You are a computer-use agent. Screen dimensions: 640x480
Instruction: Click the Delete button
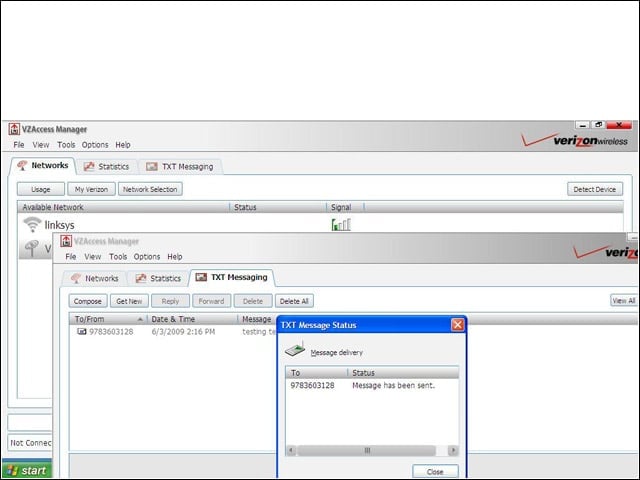(x=253, y=301)
